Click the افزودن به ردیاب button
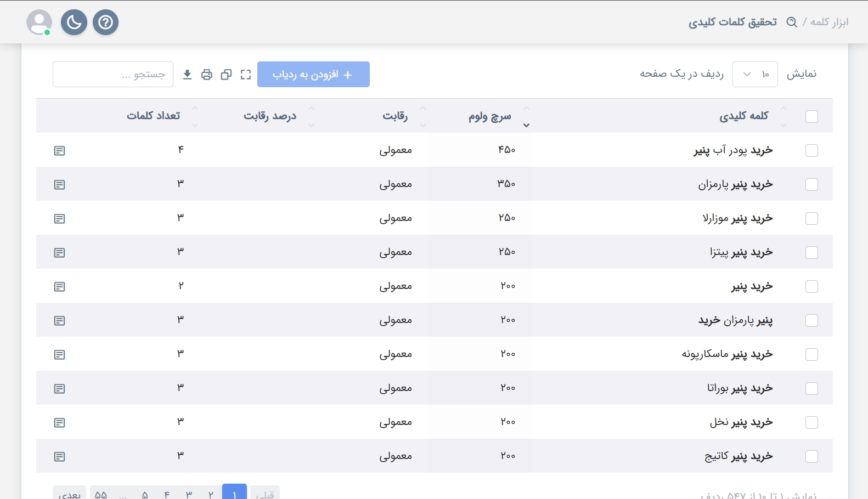This screenshot has width=868, height=499. 313,75
